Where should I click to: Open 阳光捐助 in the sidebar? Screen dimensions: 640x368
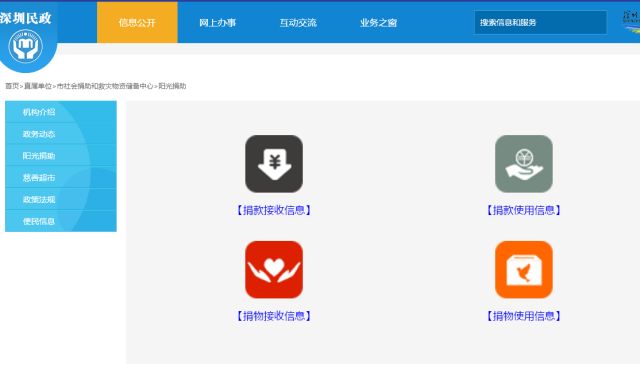coord(61,155)
